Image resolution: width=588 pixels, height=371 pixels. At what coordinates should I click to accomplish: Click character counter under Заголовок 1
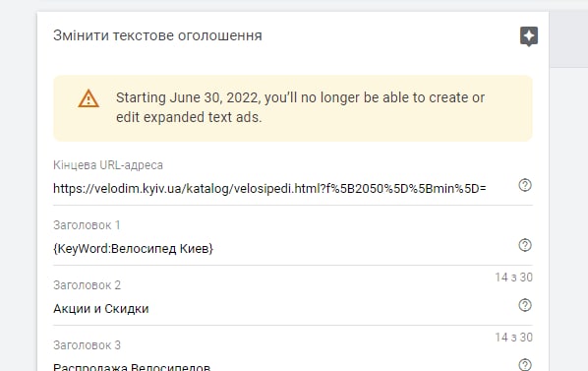(x=513, y=278)
